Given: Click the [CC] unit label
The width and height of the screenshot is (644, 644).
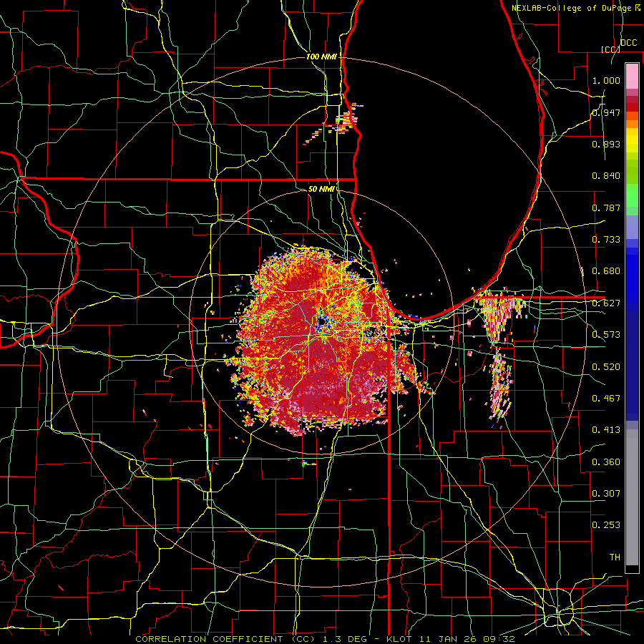Looking at the screenshot, I should tap(610, 49).
